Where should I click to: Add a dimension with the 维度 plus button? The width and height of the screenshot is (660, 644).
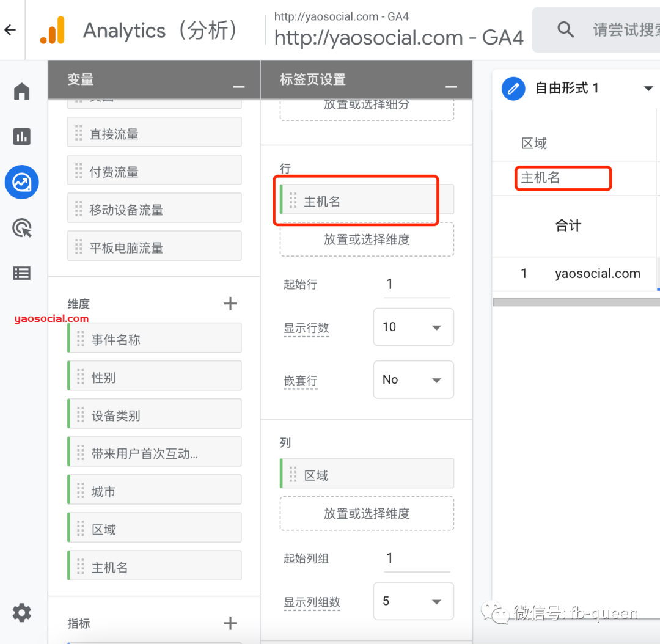pyautogui.click(x=230, y=303)
